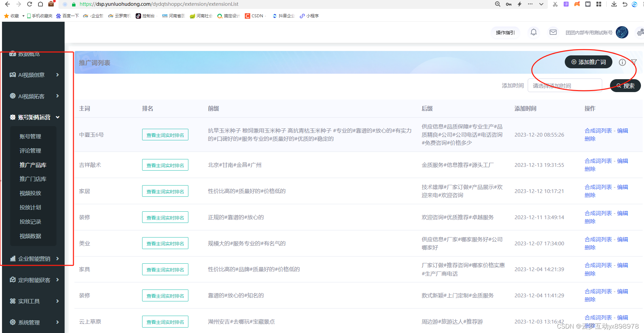This screenshot has width=644, height=333.
Task: Open the 数据概览 sidebar item
Action: (24, 54)
